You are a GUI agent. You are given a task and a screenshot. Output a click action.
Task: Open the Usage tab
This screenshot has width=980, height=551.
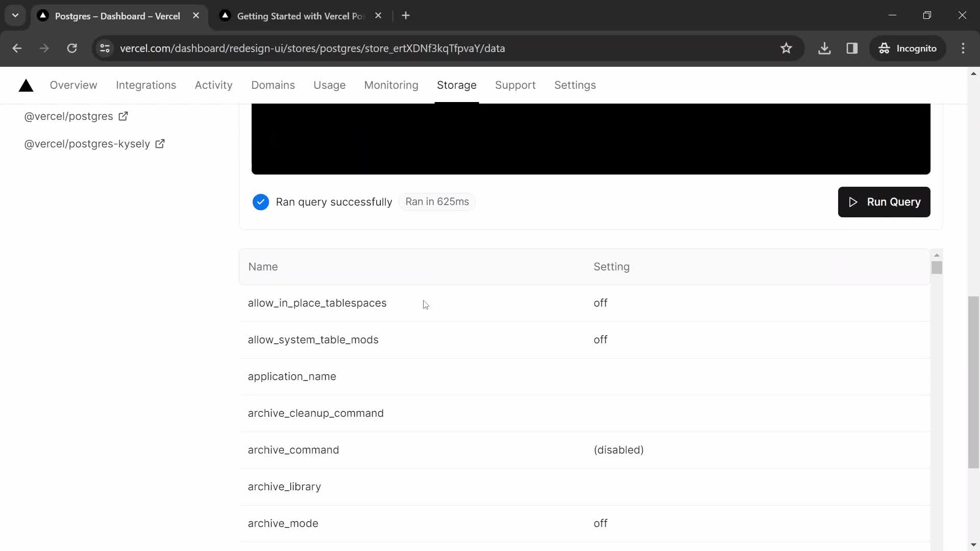click(x=330, y=85)
